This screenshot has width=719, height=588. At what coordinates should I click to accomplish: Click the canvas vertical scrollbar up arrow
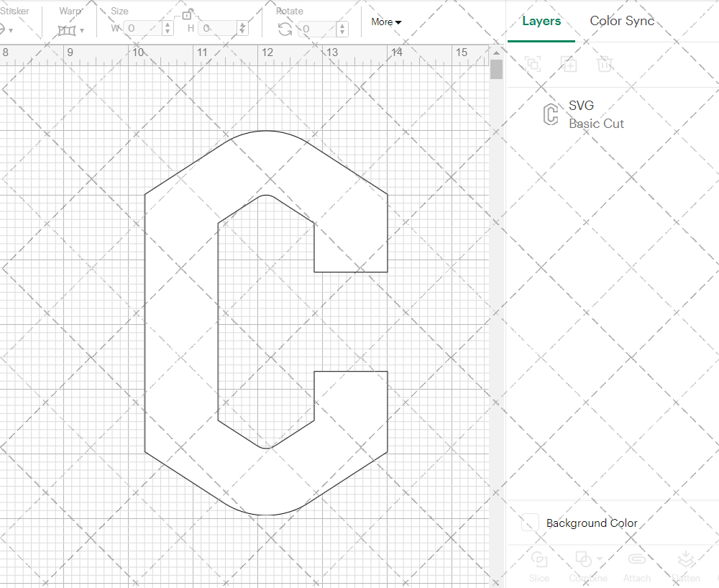click(496, 54)
